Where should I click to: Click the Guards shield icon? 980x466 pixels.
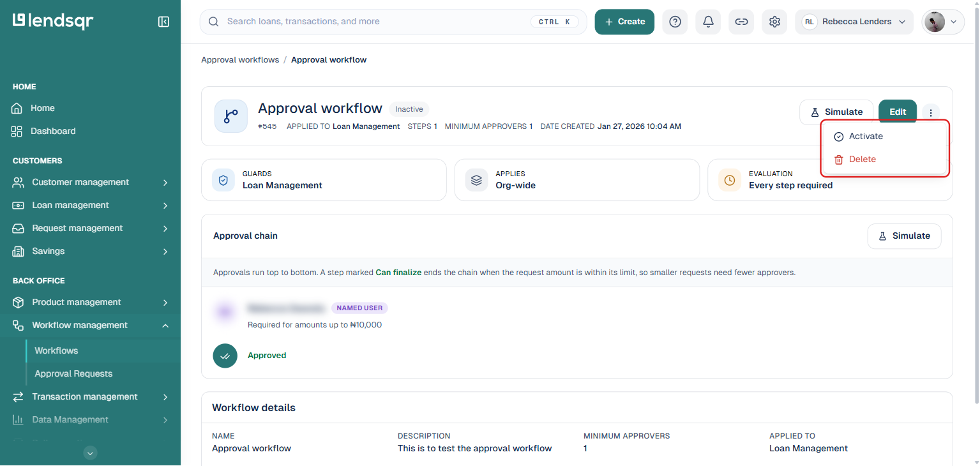coord(223,180)
